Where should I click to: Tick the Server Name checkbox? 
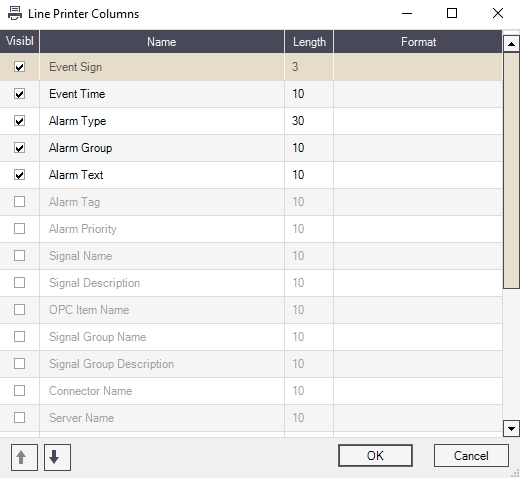pyautogui.click(x=19, y=417)
